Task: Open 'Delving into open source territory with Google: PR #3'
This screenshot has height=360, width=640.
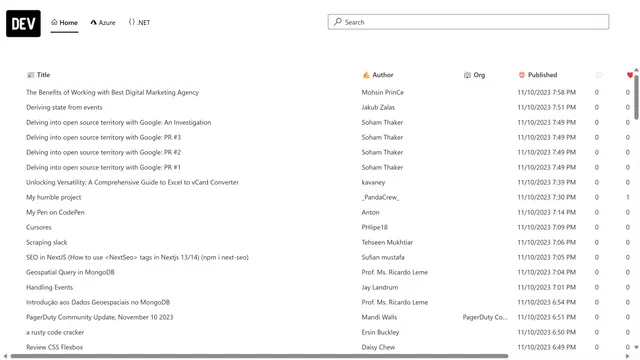Action: click(103, 137)
